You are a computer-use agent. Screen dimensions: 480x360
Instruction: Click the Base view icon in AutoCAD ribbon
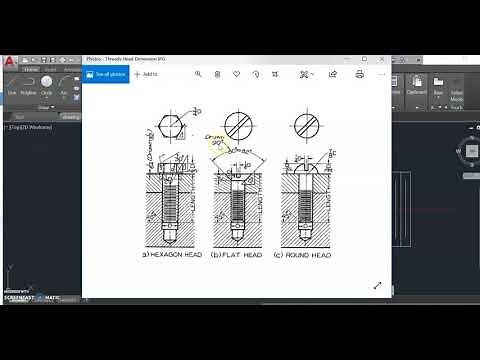(x=438, y=86)
